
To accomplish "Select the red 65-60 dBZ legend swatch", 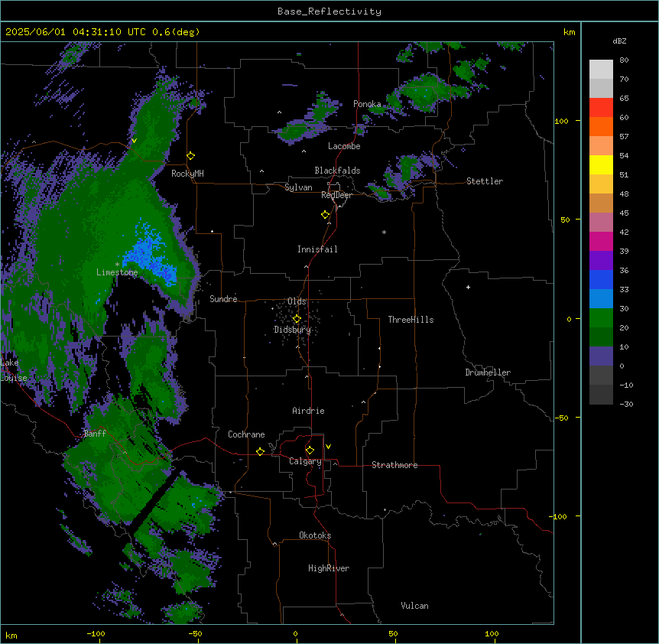I will (x=601, y=107).
